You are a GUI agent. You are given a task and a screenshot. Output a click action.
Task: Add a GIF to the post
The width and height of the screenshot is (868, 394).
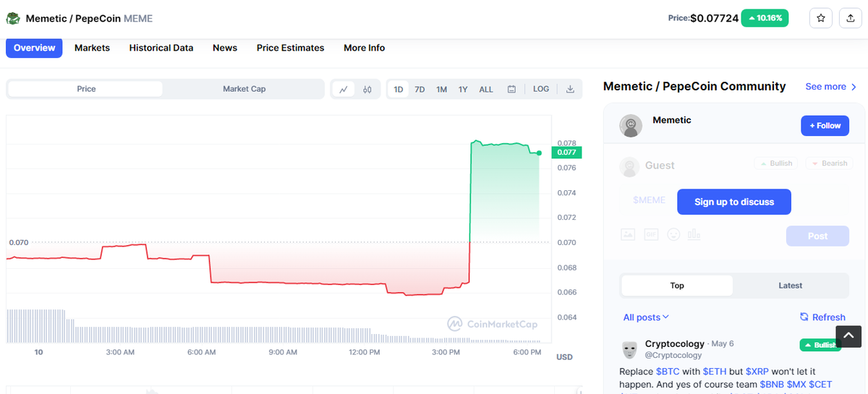[651, 234]
